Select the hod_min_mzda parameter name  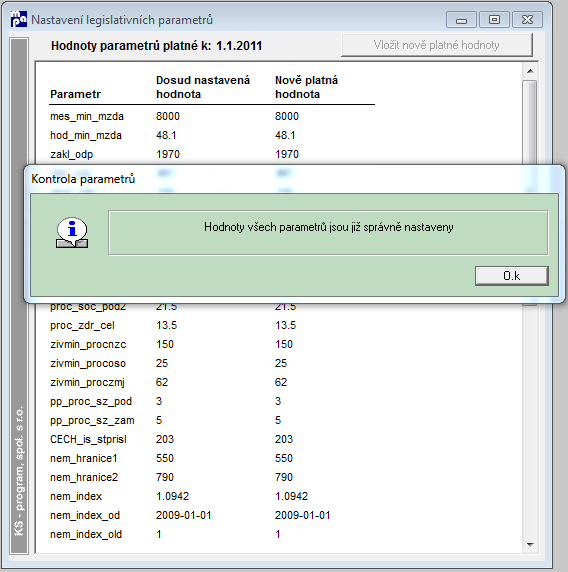pyautogui.click(x=86, y=135)
